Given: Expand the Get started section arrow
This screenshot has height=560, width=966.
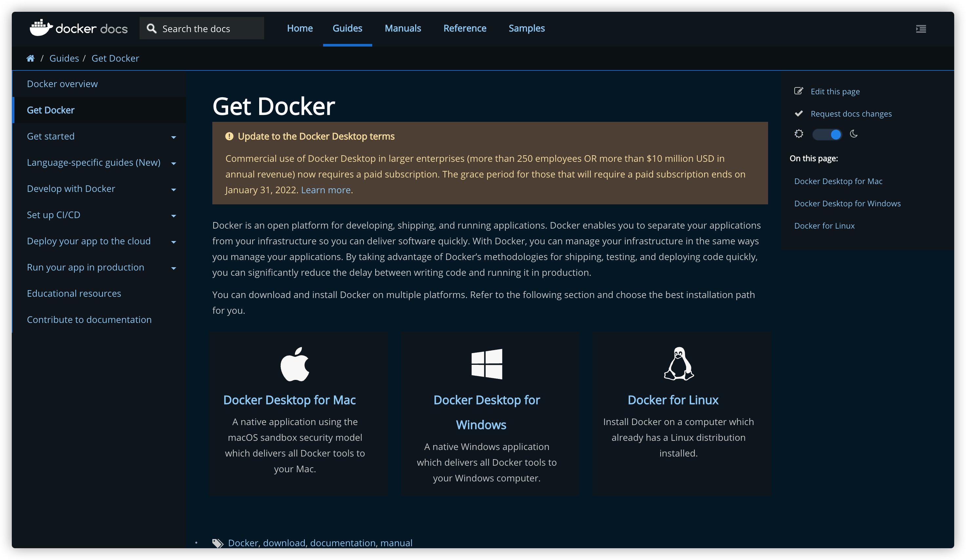Looking at the screenshot, I should click(174, 137).
